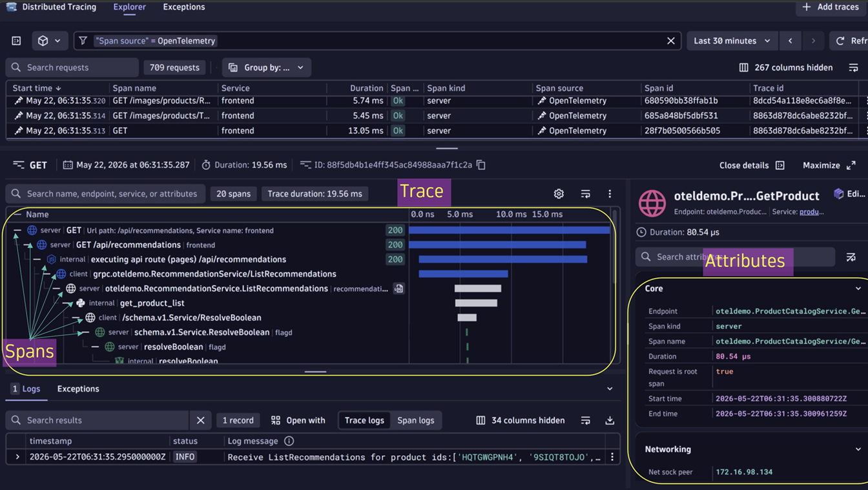Focus the Search requests field
The image size is (868, 490).
72,67
